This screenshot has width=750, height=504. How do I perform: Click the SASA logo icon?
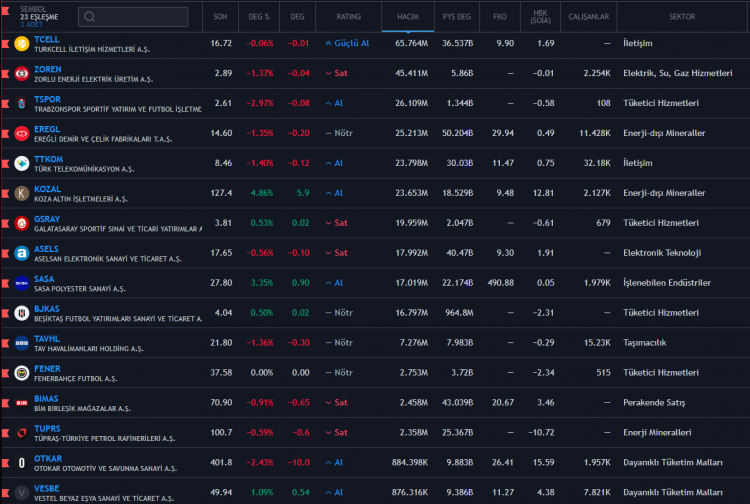[22, 283]
